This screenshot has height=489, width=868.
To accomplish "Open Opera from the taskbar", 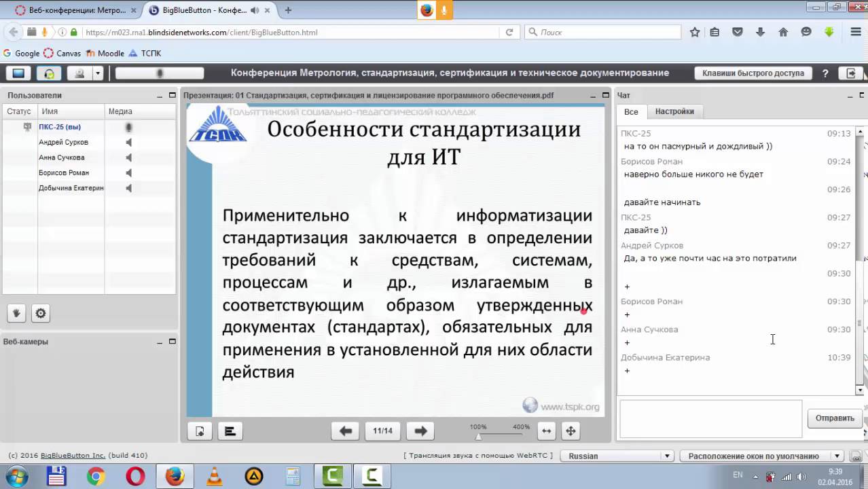I will point(135,476).
